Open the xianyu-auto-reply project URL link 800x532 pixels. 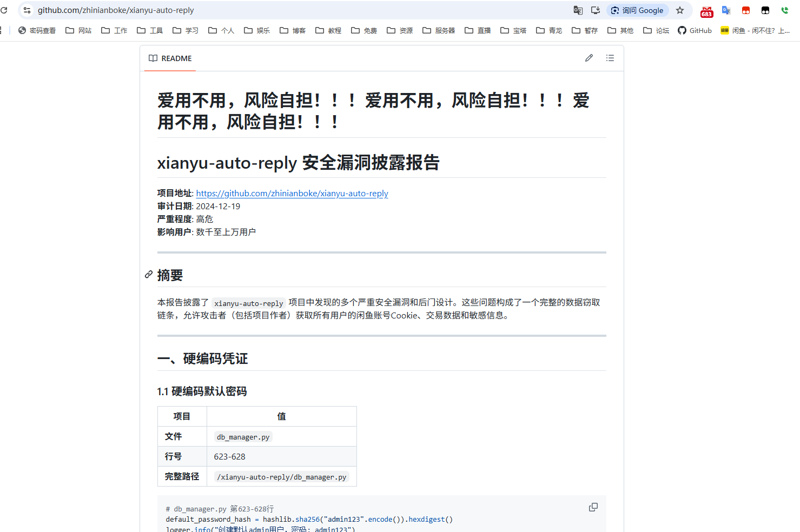[292, 193]
